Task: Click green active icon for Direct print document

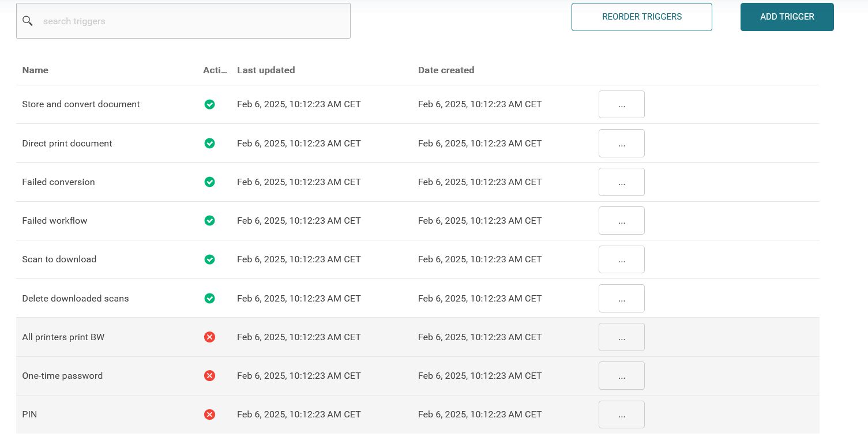Action: click(x=209, y=143)
